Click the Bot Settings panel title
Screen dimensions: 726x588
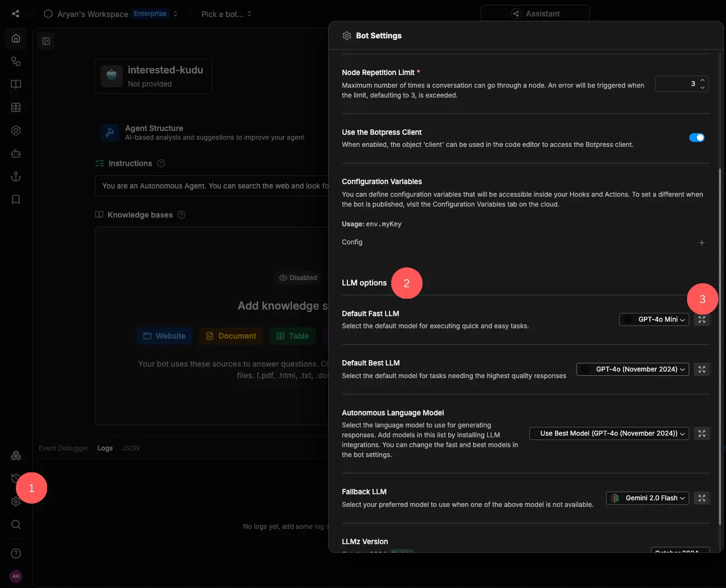379,36
